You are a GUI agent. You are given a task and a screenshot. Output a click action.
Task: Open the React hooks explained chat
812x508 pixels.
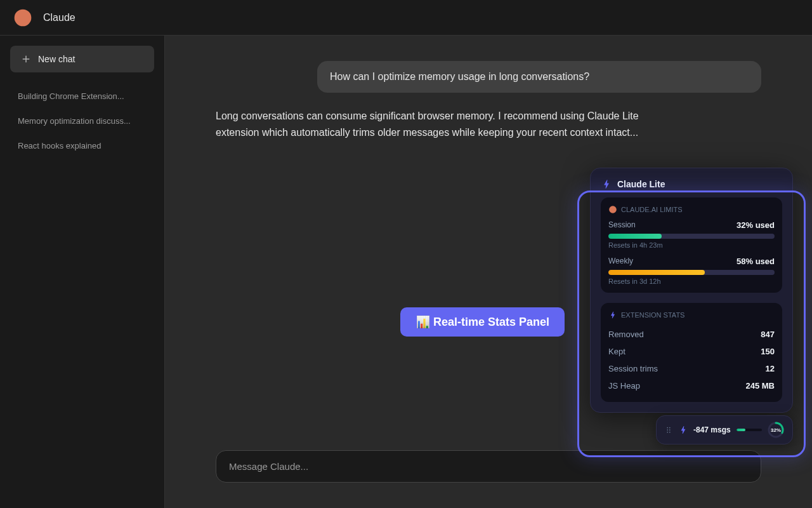[x=60, y=146]
